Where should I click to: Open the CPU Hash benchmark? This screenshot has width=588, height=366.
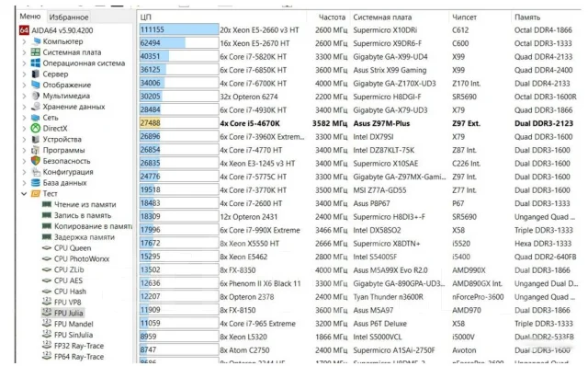point(70,292)
